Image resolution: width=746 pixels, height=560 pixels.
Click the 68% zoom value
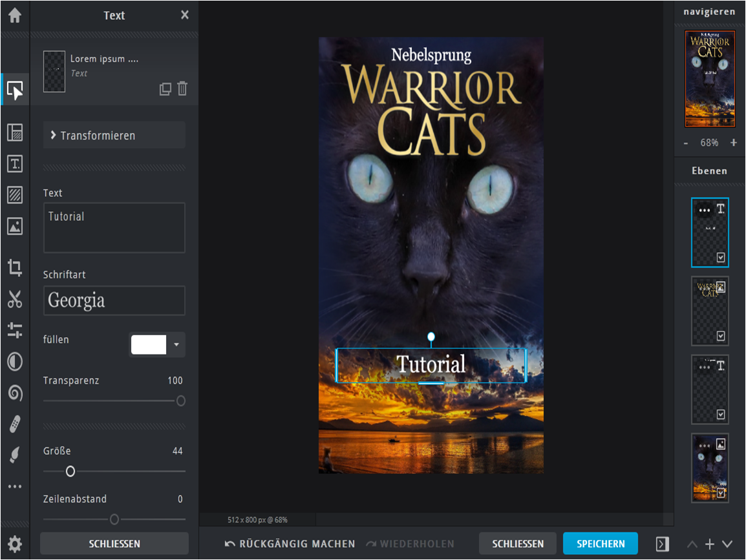709,143
